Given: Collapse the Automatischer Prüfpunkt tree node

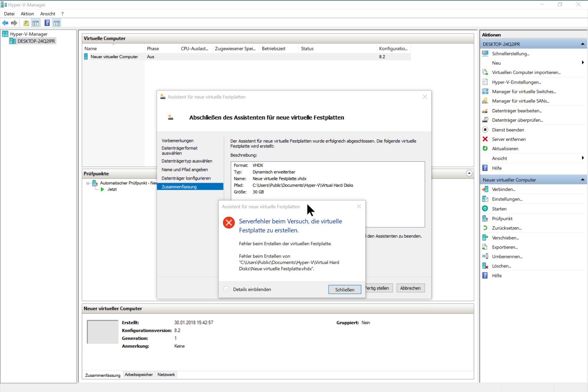Looking at the screenshot, I should tap(88, 183).
